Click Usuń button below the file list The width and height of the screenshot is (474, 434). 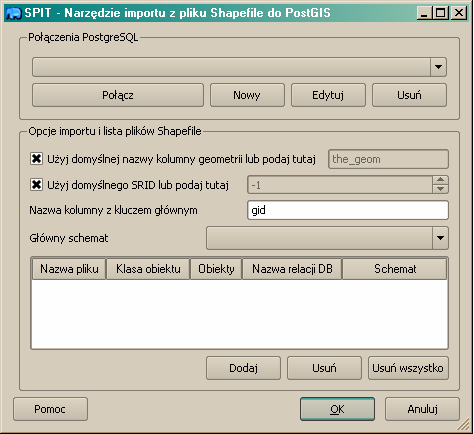click(x=324, y=368)
